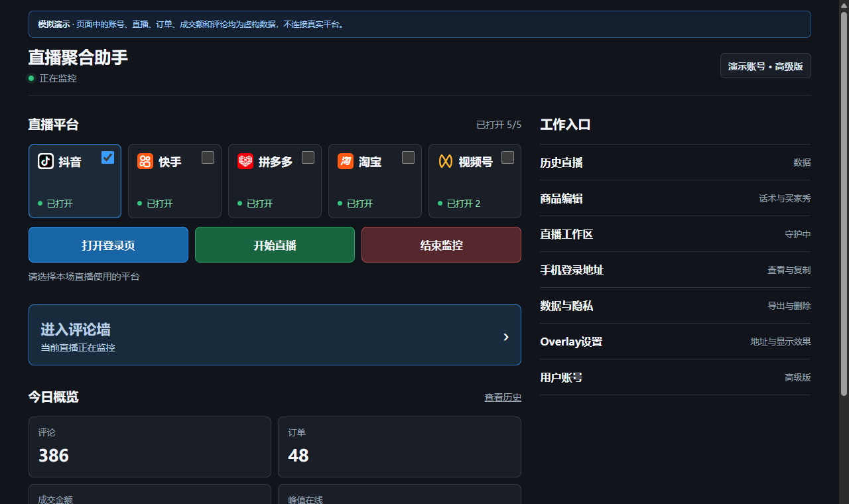
Task: Click the 查看历史 link
Action: tap(503, 397)
